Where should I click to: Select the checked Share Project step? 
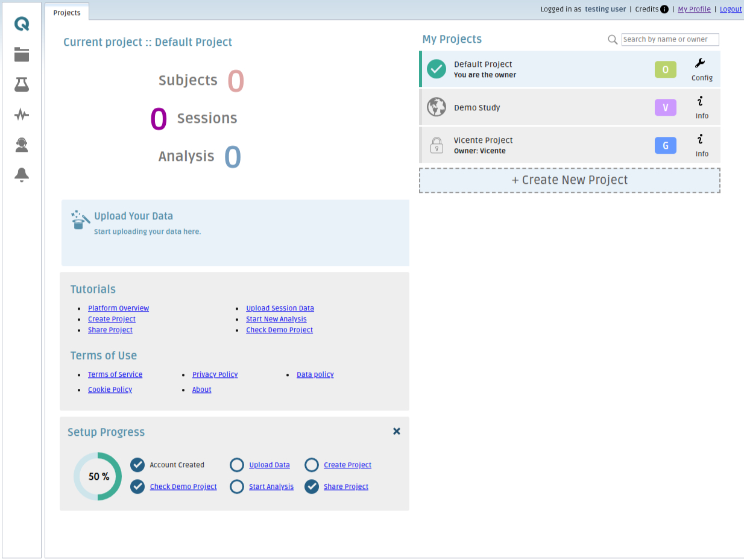point(312,486)
